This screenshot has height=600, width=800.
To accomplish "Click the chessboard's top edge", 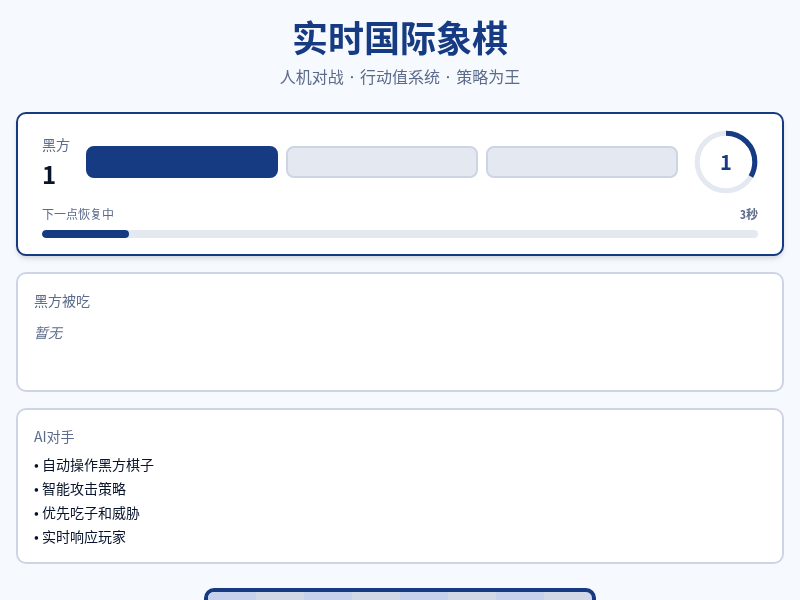I will coord(400,594).
